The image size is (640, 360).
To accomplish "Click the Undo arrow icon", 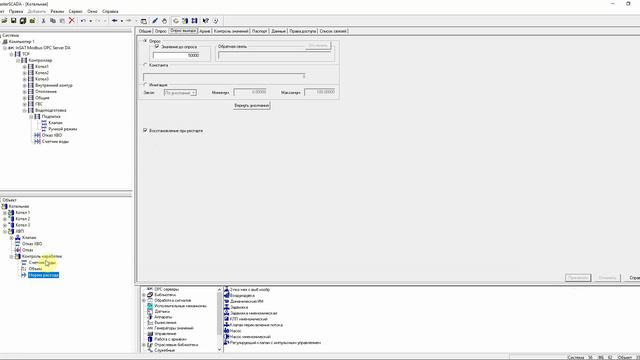I will pos(83,20).
